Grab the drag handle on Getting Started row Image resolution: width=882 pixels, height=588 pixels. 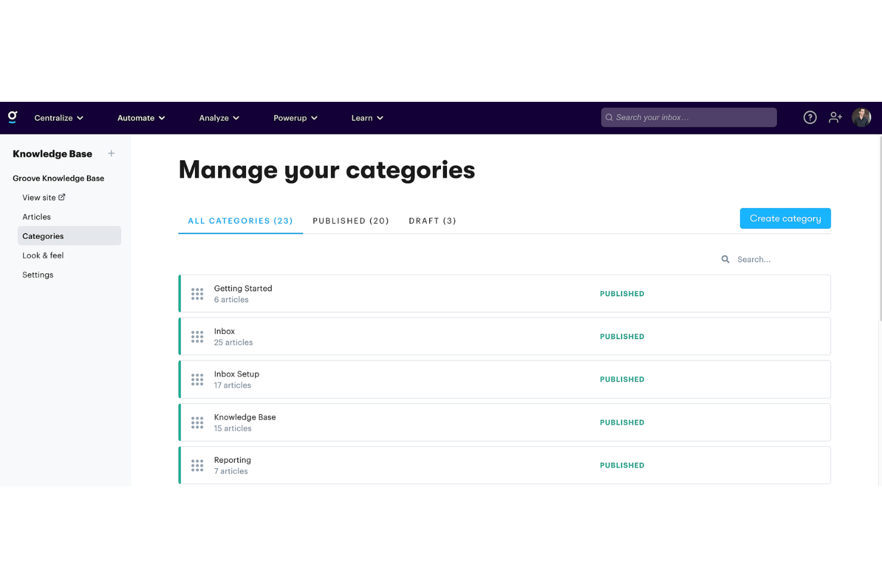[197, 294]
